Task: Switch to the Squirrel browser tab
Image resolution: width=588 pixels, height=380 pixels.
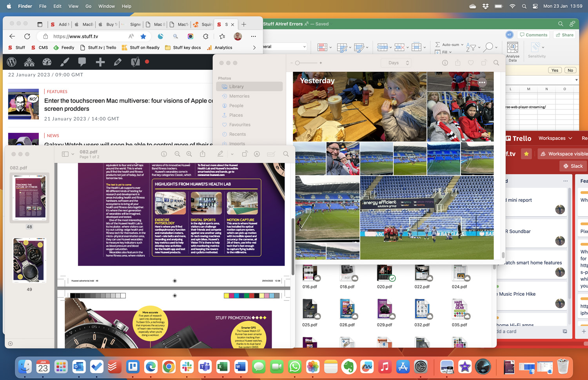Action: point(203,24)
